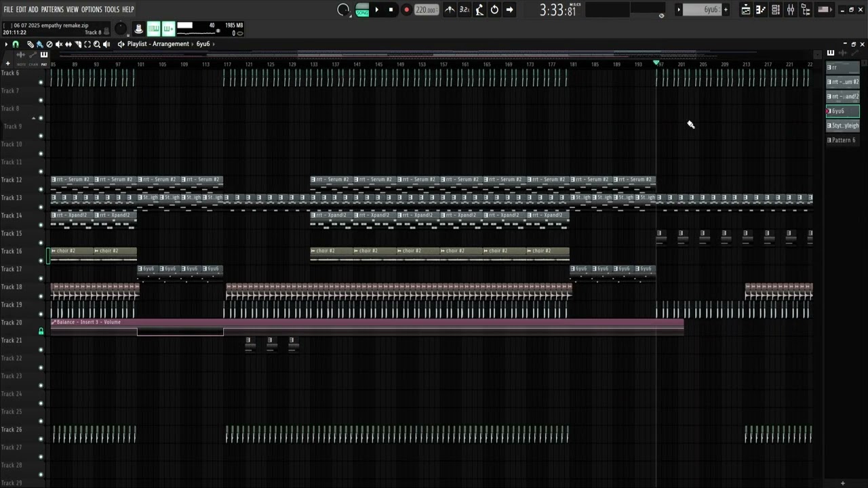
Task: Open the FILE menu
Action: (x=8, y=9)
